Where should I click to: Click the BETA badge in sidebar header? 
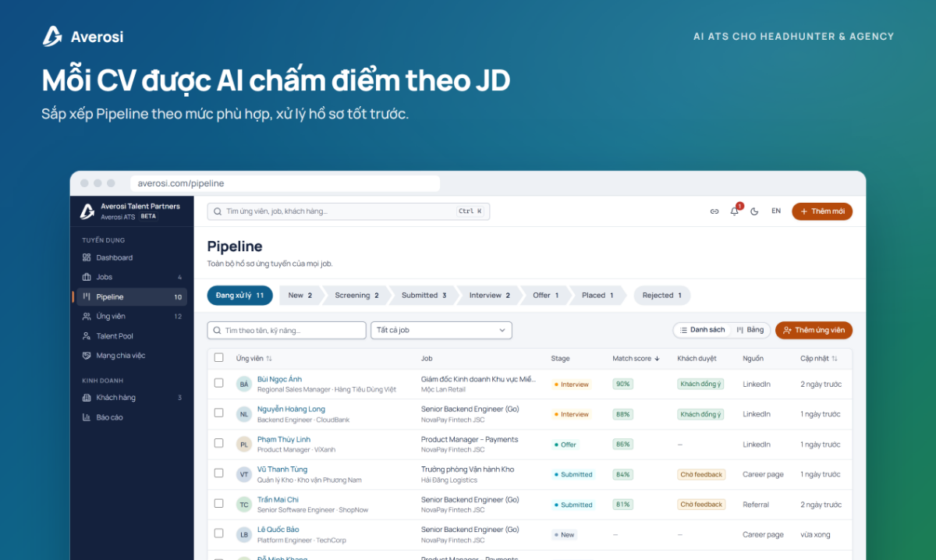point(148,216)
